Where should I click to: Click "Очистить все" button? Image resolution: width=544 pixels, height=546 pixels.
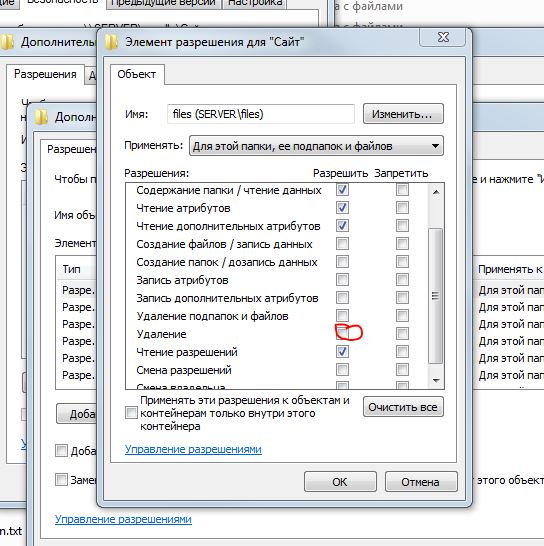point(403,407)
